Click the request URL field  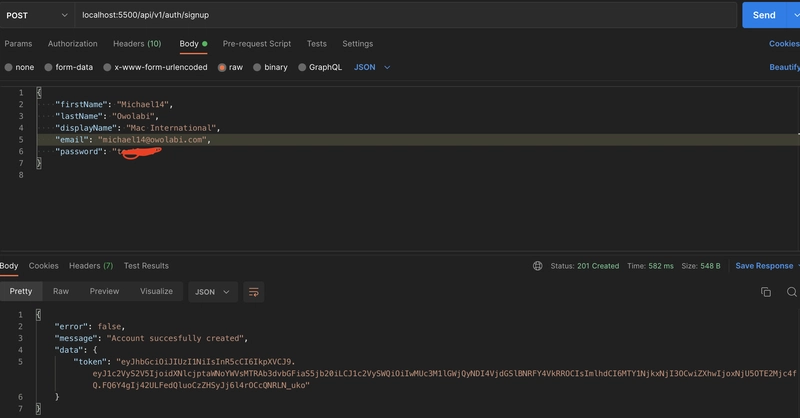406,15
